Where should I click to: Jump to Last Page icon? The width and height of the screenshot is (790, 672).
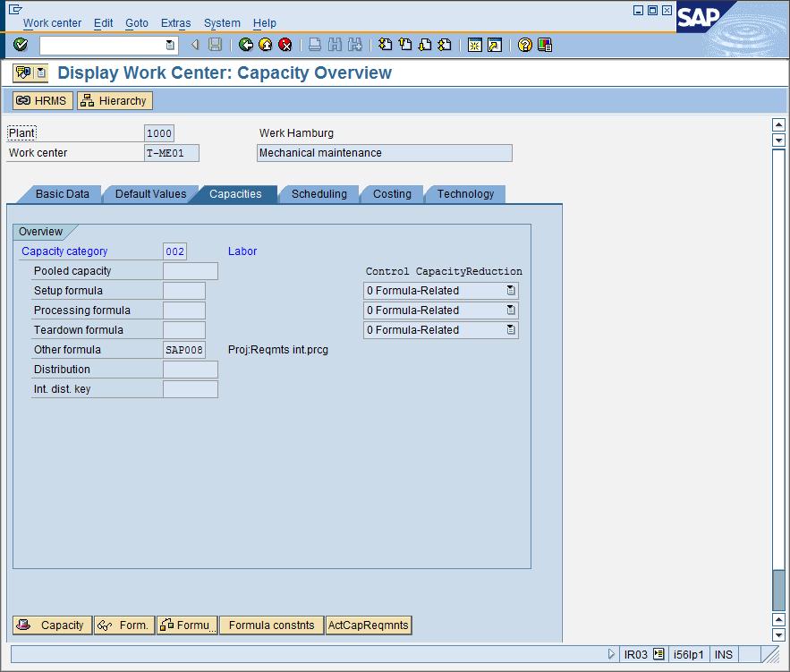(x=445, y=45)
